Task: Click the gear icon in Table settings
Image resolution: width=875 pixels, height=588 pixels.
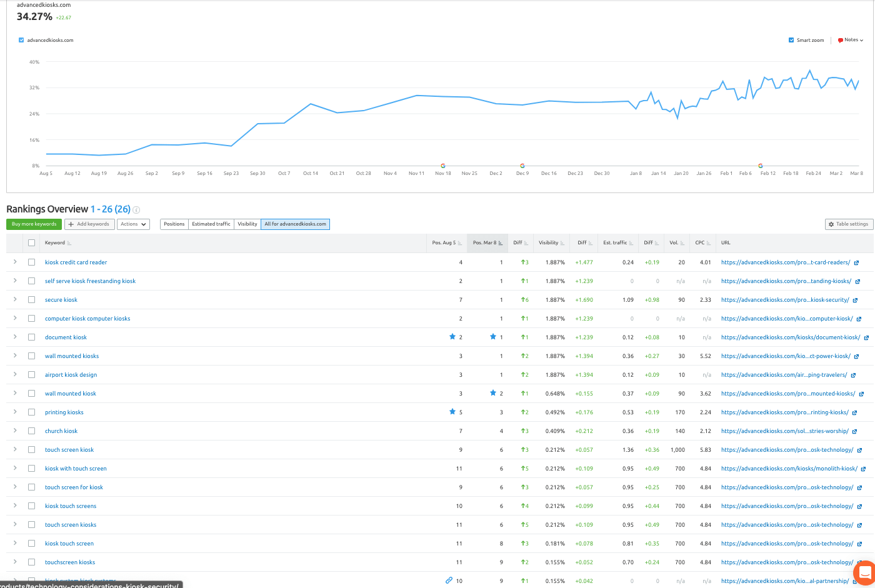Action: click(x=831, y=224)
